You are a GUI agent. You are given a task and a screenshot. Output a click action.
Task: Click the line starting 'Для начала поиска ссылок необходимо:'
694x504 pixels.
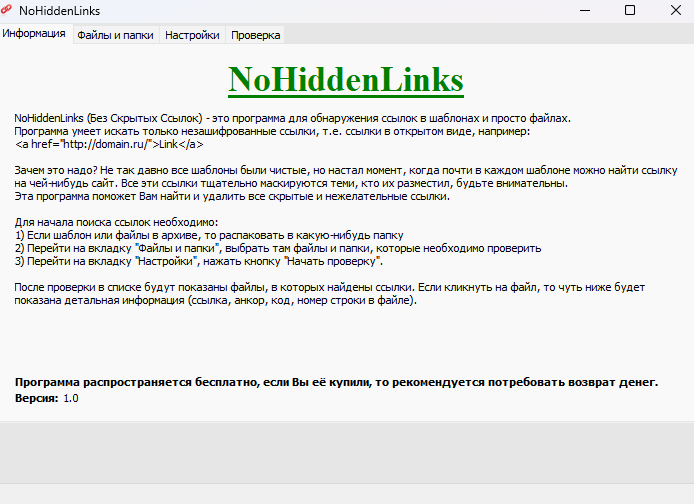pos(116,222)
